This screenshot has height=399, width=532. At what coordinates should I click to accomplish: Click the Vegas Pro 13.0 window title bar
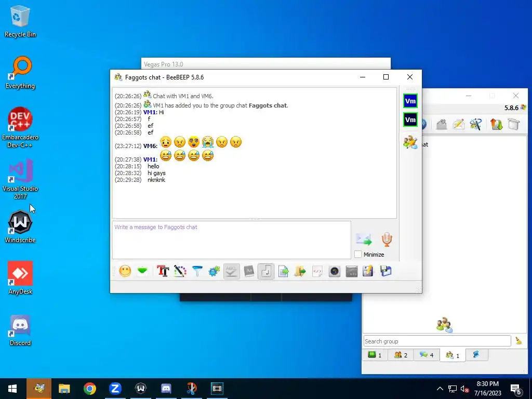(265, 64)
